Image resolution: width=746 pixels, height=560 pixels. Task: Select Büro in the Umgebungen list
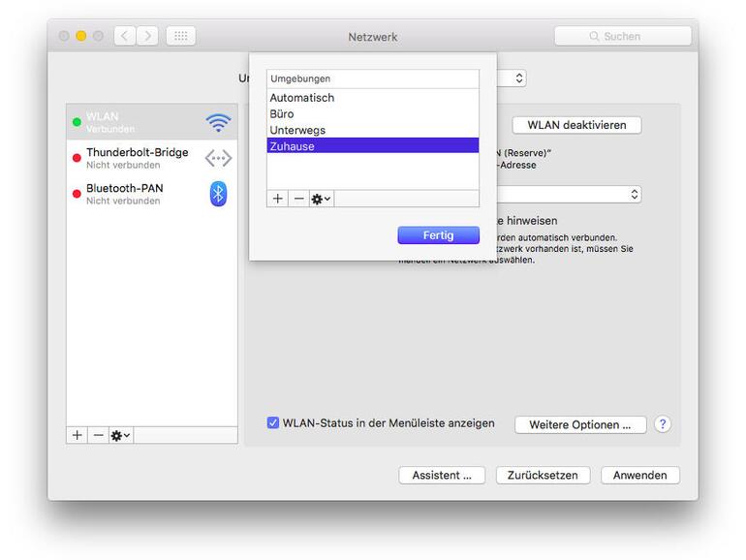pyautogui.click(x=373, y=113)
